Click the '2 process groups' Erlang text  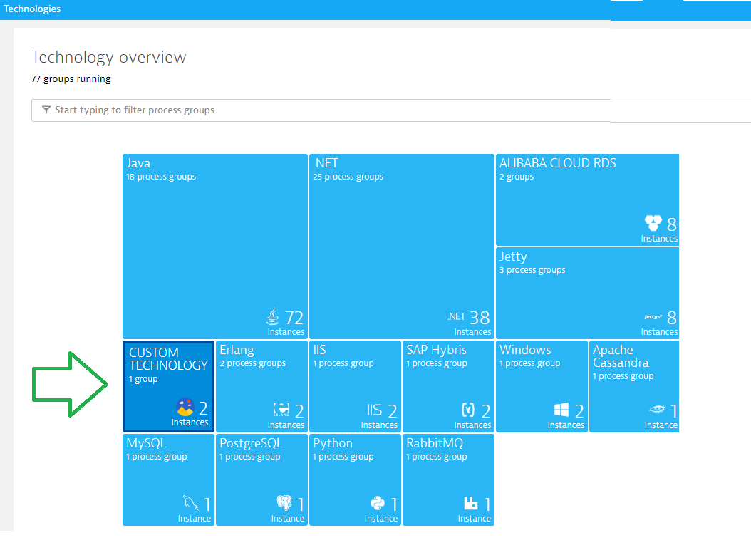(x=252, y=363)
